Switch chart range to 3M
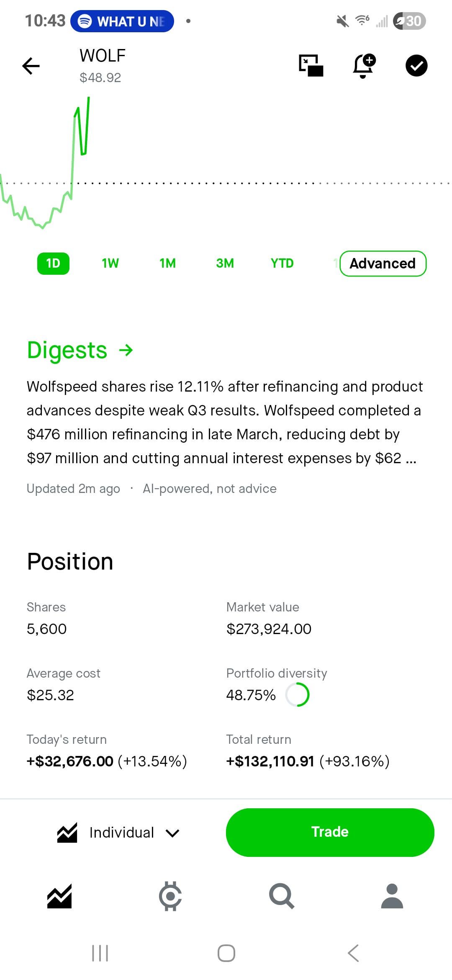 coord(225,263)
